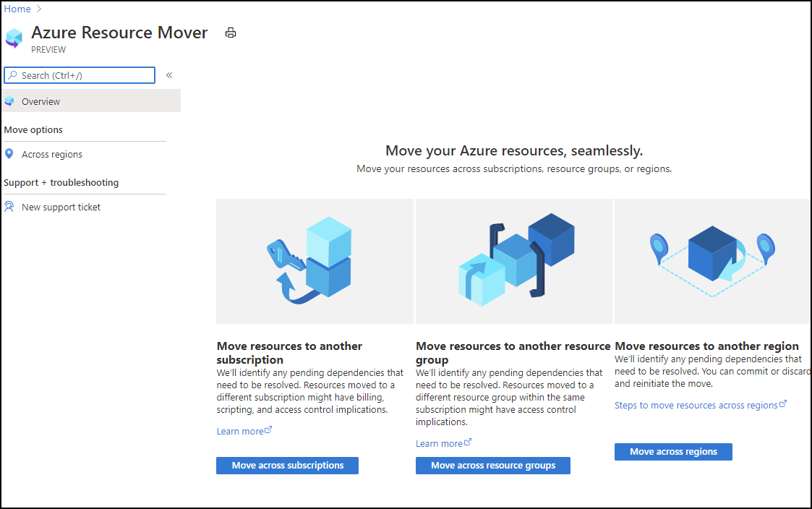Open Steps to move resources across regions

click(x=696, y=405)
